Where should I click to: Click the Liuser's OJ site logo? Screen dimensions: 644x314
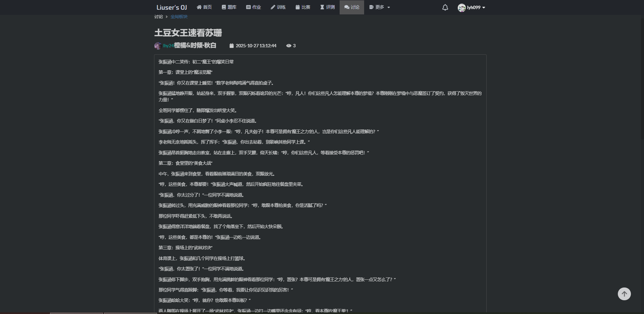click(171, 7)
